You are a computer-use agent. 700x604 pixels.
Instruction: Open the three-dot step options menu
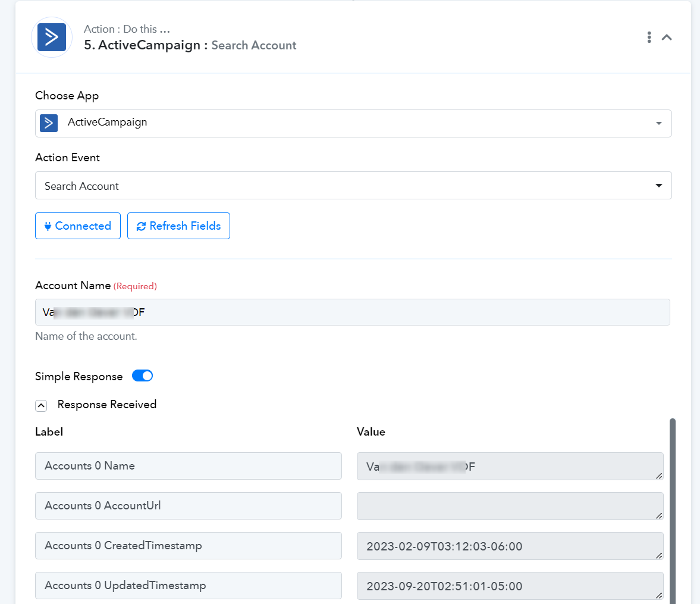649,37
